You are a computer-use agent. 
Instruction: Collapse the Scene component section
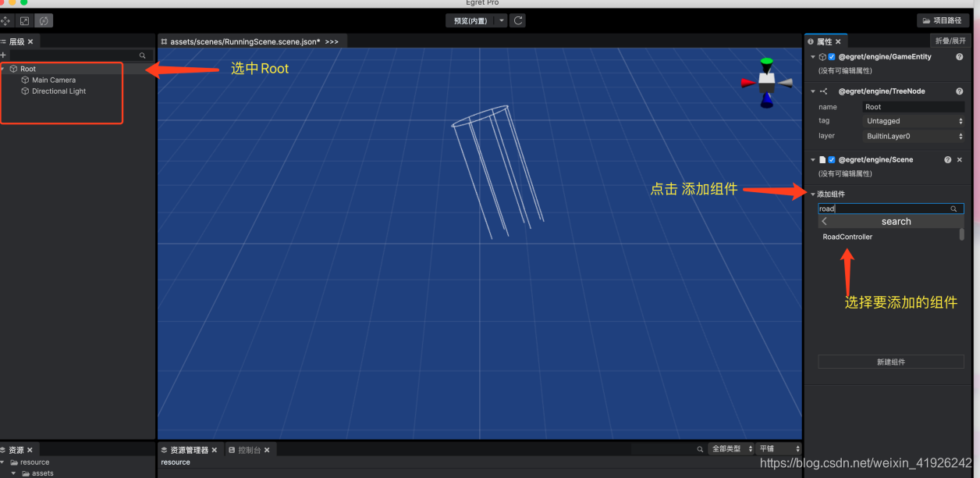813,159
